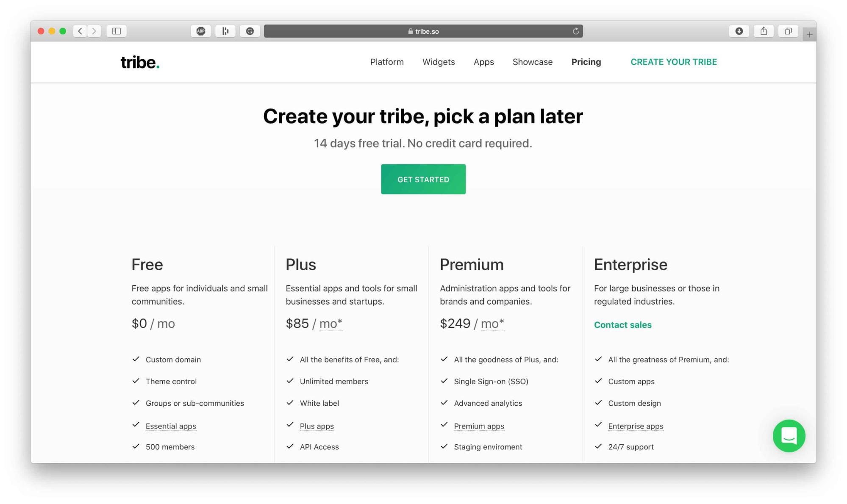Click CREATE YOUR TRIBE link
This screenshot has width=847, height=504.
(x=674, y=62)
